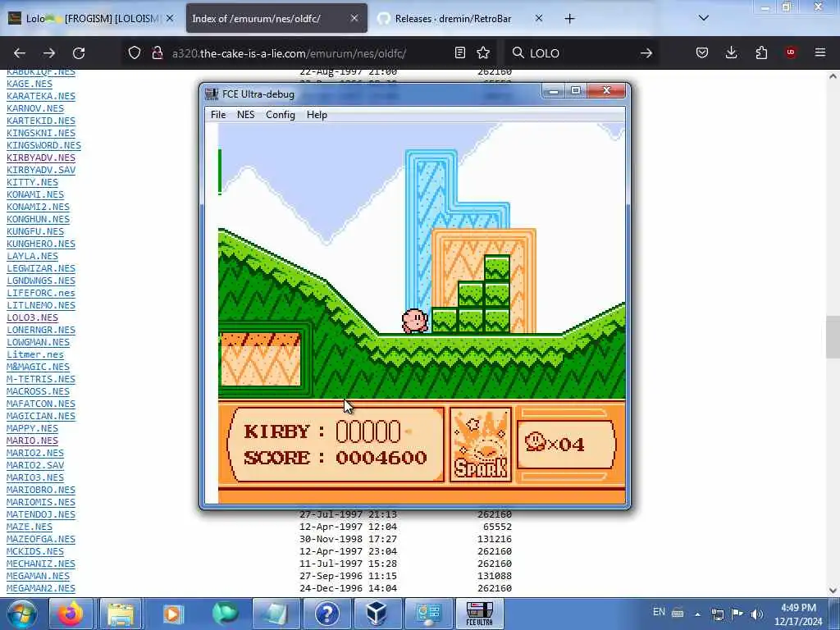Open the KONAMI2.NES link

tap(38, 207)
